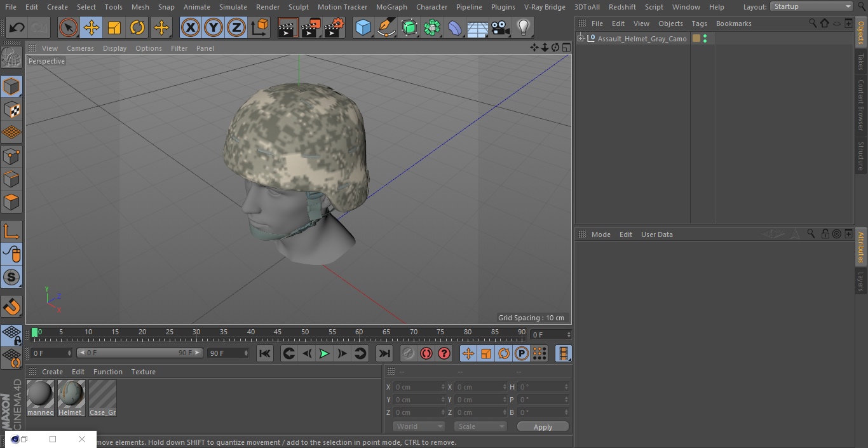Add a Subdivision Surface generator
The width and height of the screenshot is (868, 448).
click(x=409, y=28)
